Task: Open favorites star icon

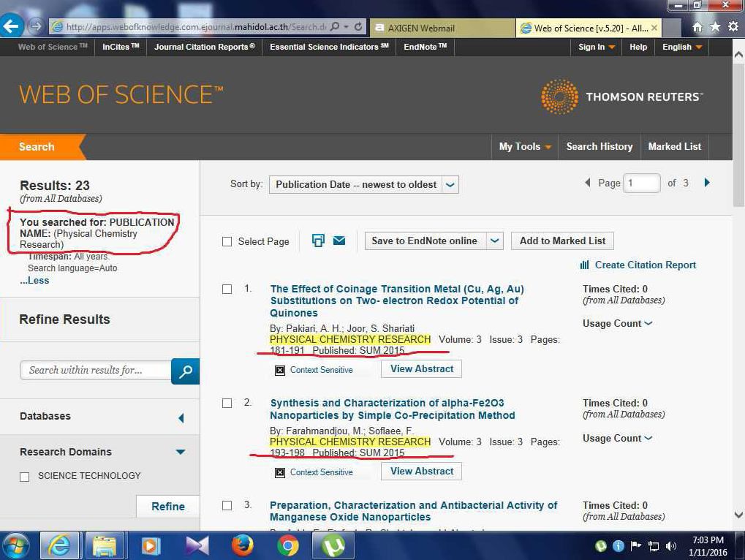Action: tap(715, 27)
